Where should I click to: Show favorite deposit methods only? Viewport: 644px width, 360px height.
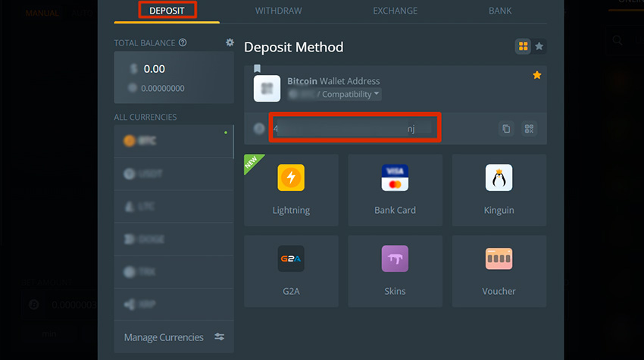(539, 47)
